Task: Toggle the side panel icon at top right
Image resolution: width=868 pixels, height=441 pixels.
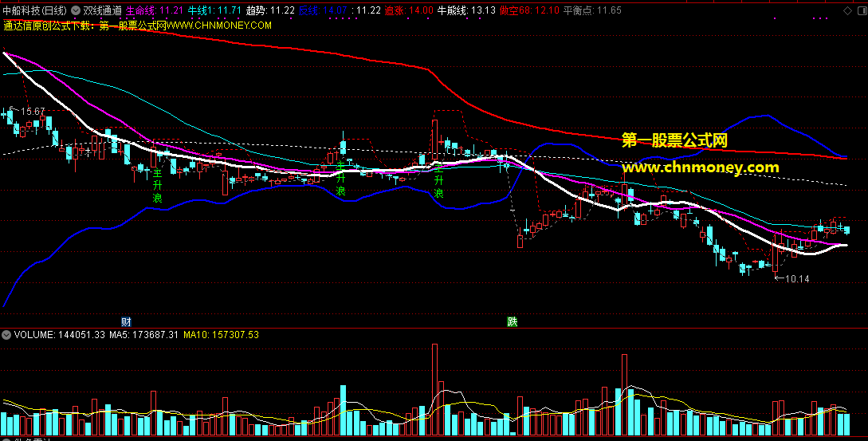Action: pos(861,10)
